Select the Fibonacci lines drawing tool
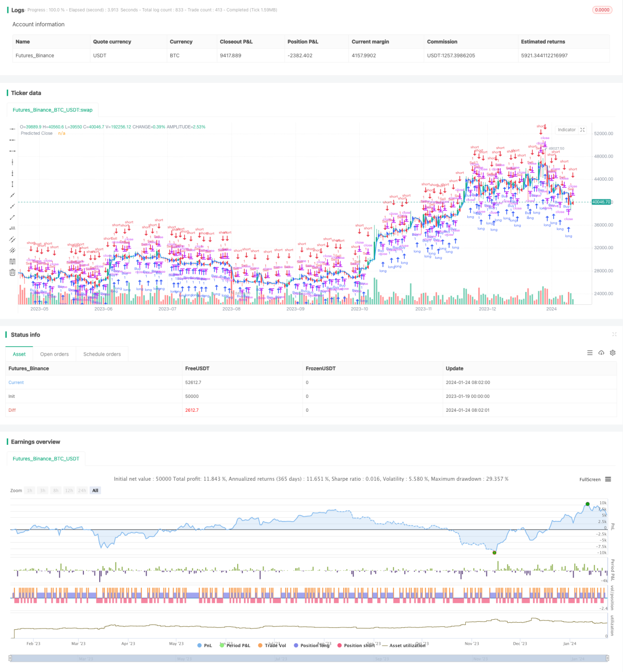The height and width of the screenshot is (672, 623). (x=12, y=261)
